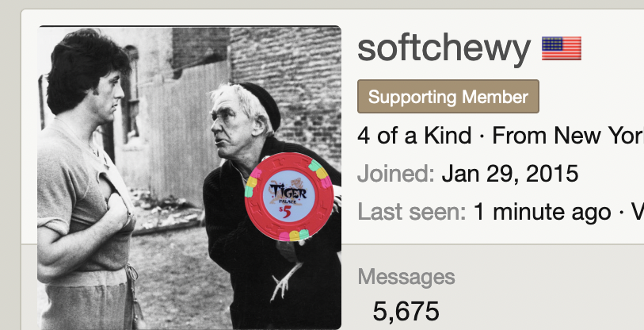Click the brick wall in avatar background
Viewport: 644px width, 330px height.
click(x=285, y=82)
